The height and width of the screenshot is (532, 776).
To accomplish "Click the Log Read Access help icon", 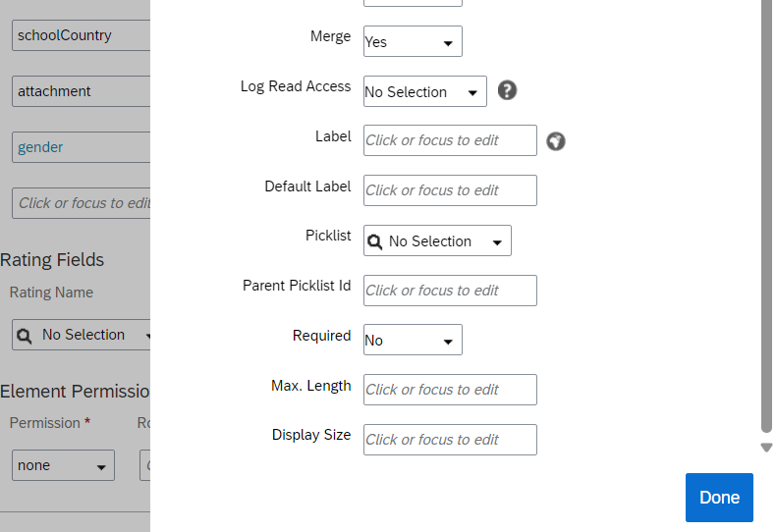I will pyautogui.click(x=507, y=90).
